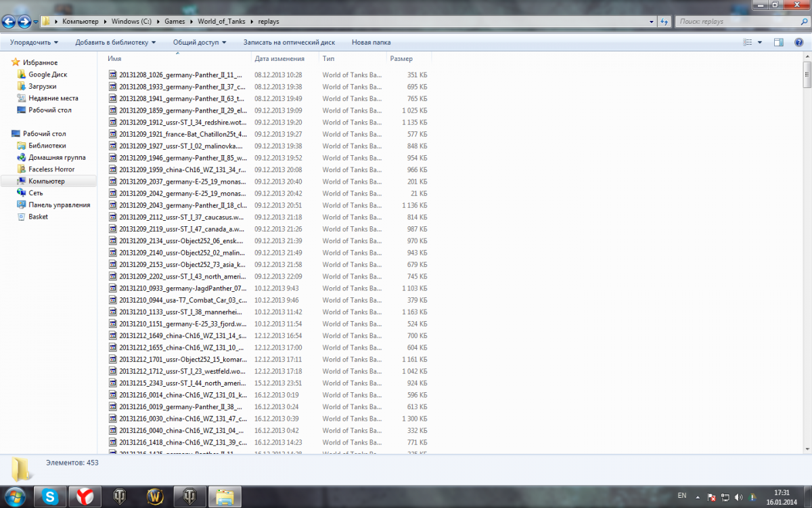Select replay 20131209_2134_ussr-Object252_06_ensk
The image size is (812, 508).
[x=183, y=240]
